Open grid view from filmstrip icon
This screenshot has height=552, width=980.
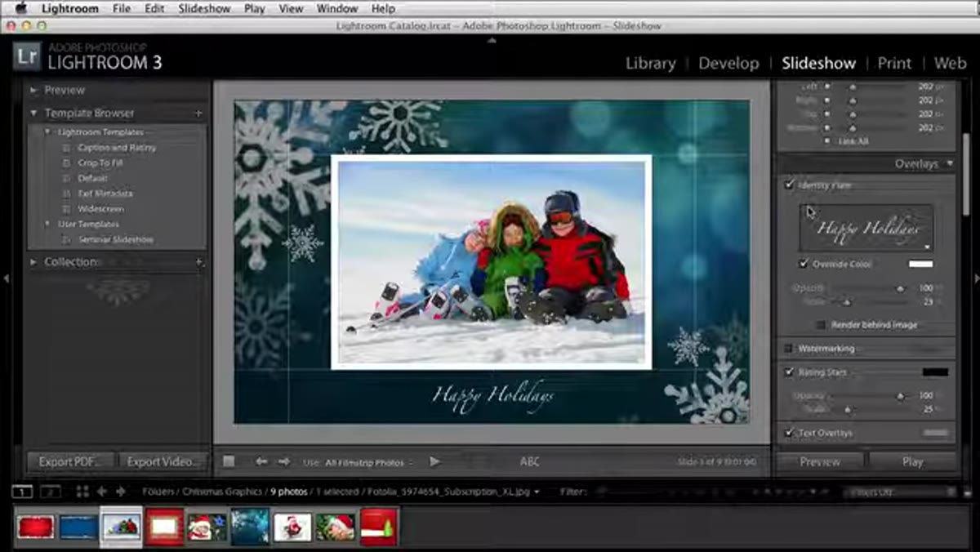pos(82,492)
